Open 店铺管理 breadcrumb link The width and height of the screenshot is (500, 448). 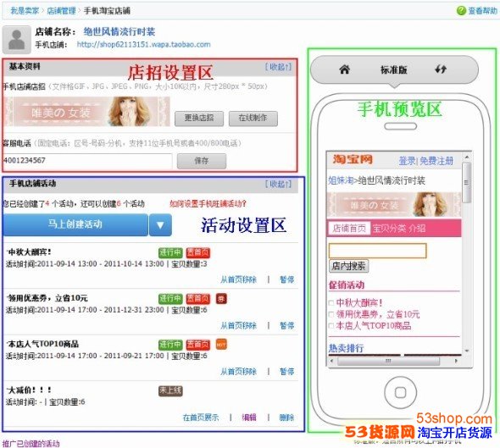pyautogui.click(x=61, y=10)
